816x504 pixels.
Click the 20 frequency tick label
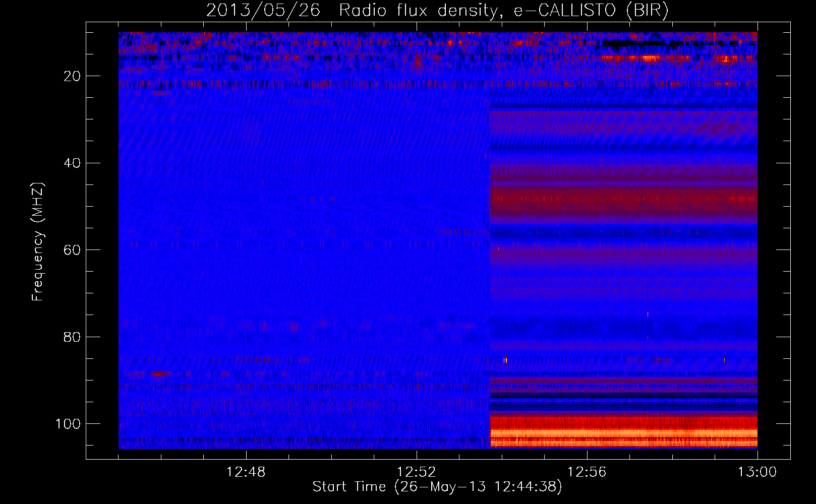click(x=72, y=76)
